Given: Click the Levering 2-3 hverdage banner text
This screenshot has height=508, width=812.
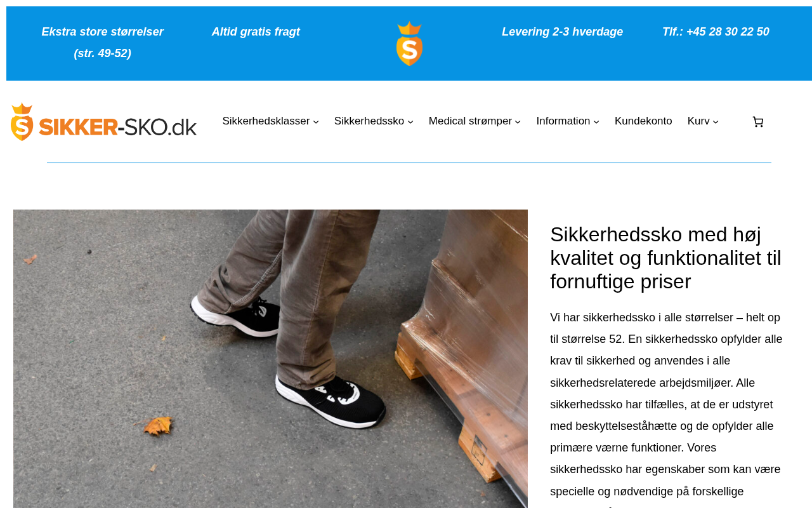Looking at the screenshot, I should (x=563, y=32).
